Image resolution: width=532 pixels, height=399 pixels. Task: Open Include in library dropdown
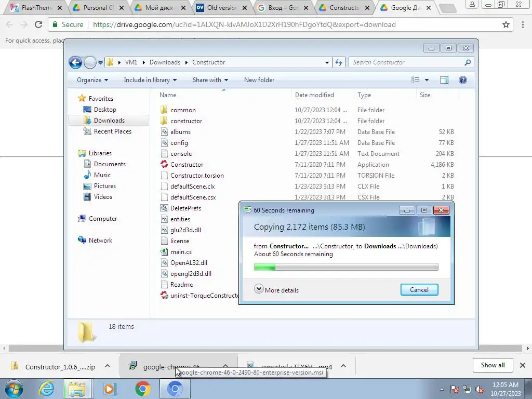pyautogui.click(x=150, y=80)
